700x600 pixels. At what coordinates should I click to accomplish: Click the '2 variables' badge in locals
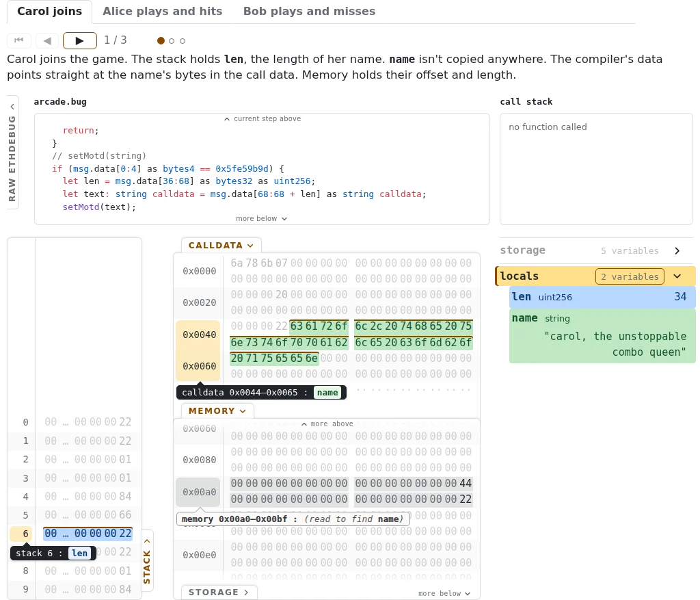[630, 276]
